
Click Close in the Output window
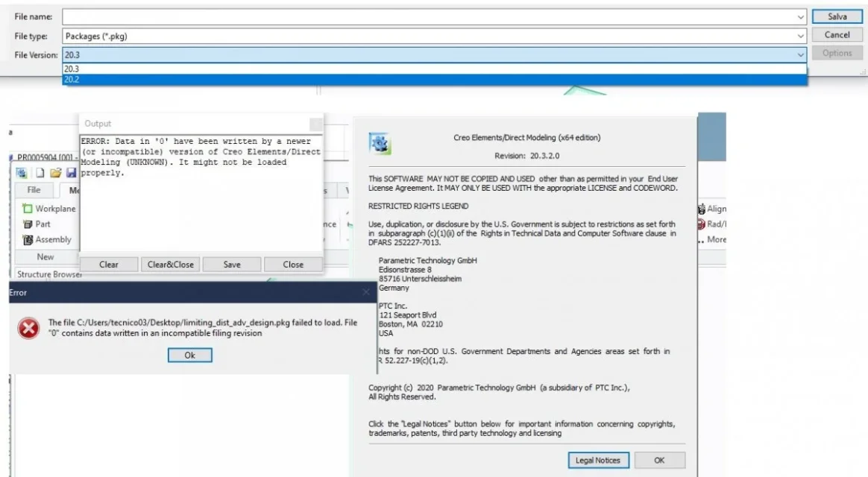click(293, 265)
